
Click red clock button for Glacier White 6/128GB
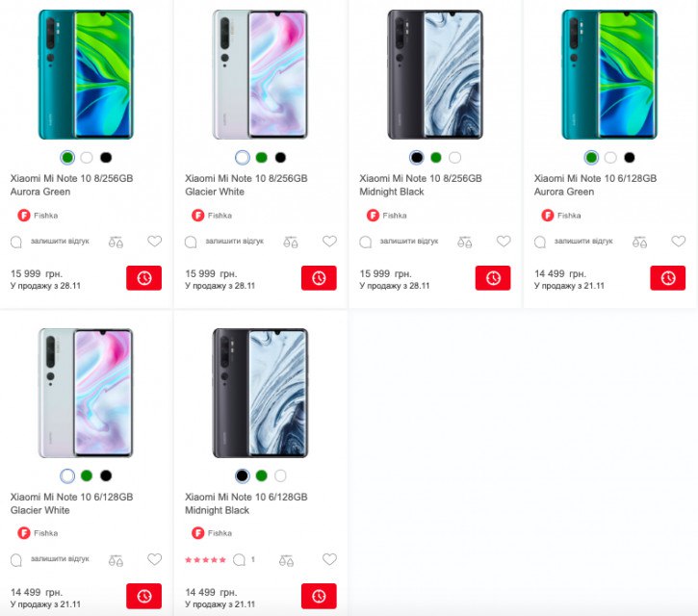143,596
